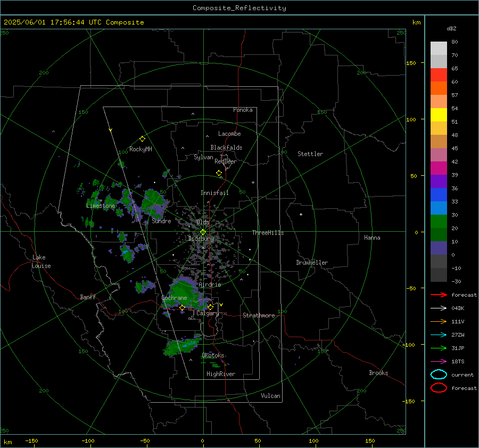Click the Cochrane city label
479x448 pixels.
coord(174,298)
